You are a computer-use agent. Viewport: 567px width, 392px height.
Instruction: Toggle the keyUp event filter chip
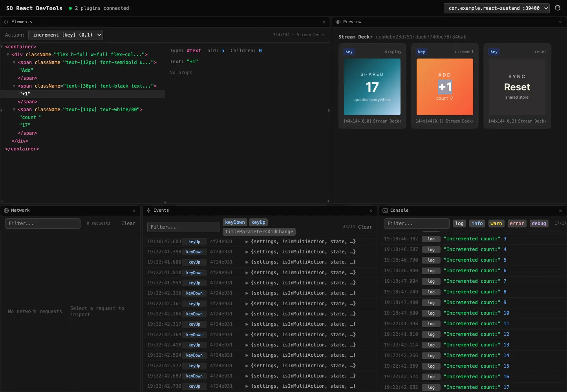[258, 222]
